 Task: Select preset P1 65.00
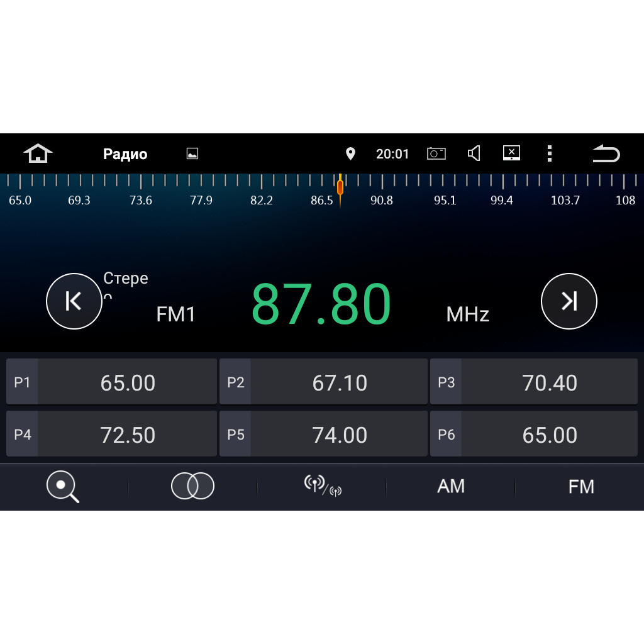coord(111,382)
